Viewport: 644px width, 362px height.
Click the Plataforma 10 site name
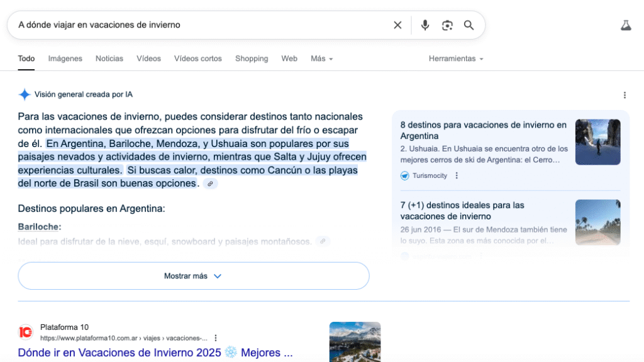pos(64,327)
